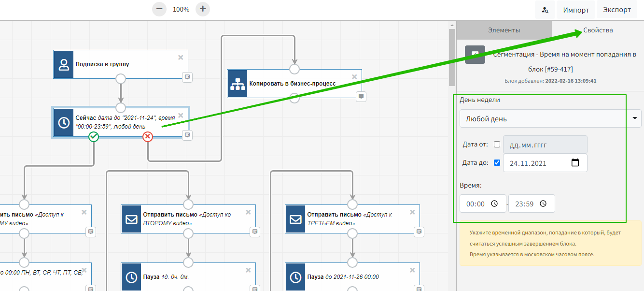Click red cross output of "Сейчас" block
This screenshot has height=291, width=644.
coord(148,137)
